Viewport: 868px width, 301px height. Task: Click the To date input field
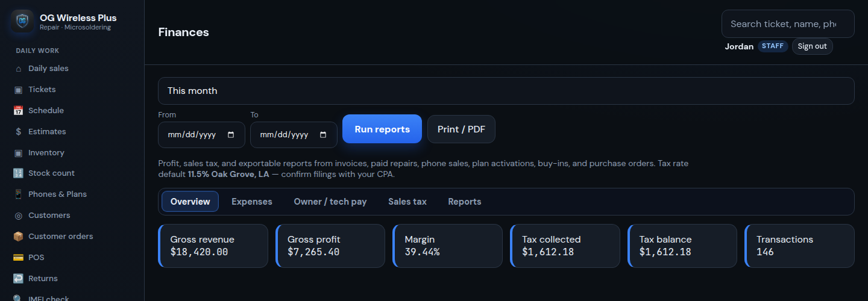click(294, 135)
